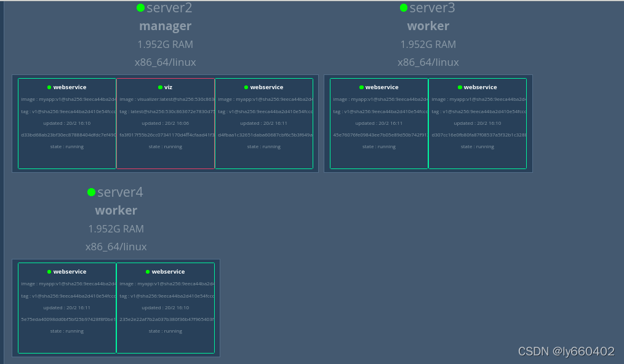The height and width of the screenshot is (364, 624).
Task: Click the manager role label under server2
Action: point(165,26)
